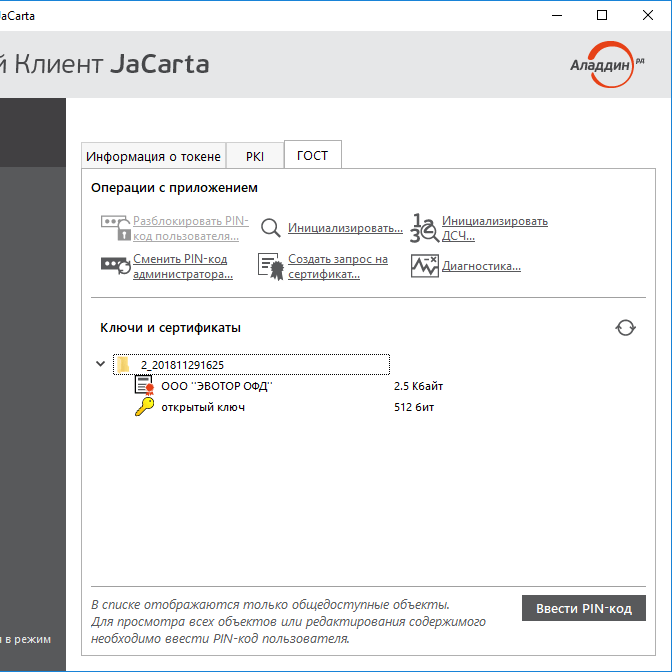The width and height of the screenshot is (672, 672).
Task: Select the ГОСТ tab
Action: click(x=313, y=155)
